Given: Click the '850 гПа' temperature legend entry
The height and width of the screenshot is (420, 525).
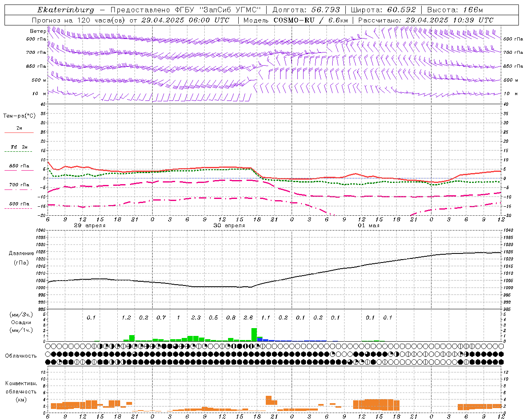Looking at the screenshot, I should coord(19,166).
